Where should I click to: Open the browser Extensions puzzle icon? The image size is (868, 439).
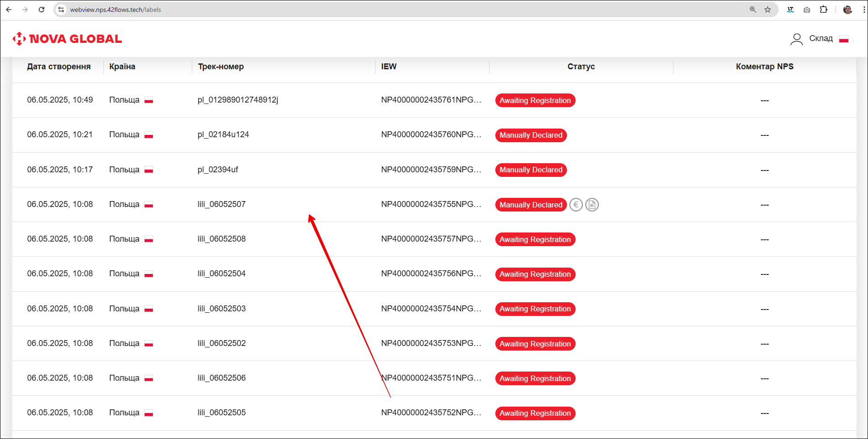[823, 10]
